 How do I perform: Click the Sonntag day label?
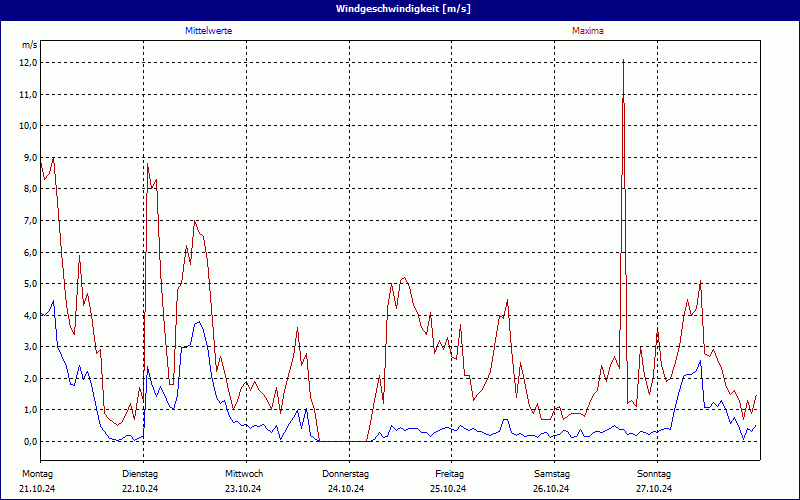click(x=654, y=473)
